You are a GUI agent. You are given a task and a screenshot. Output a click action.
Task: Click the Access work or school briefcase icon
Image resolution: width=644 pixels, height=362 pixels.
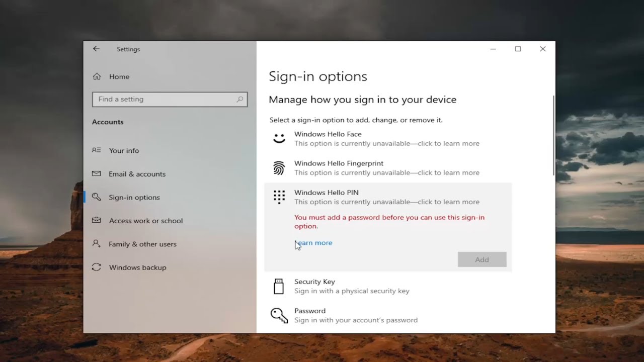[96, 220]
